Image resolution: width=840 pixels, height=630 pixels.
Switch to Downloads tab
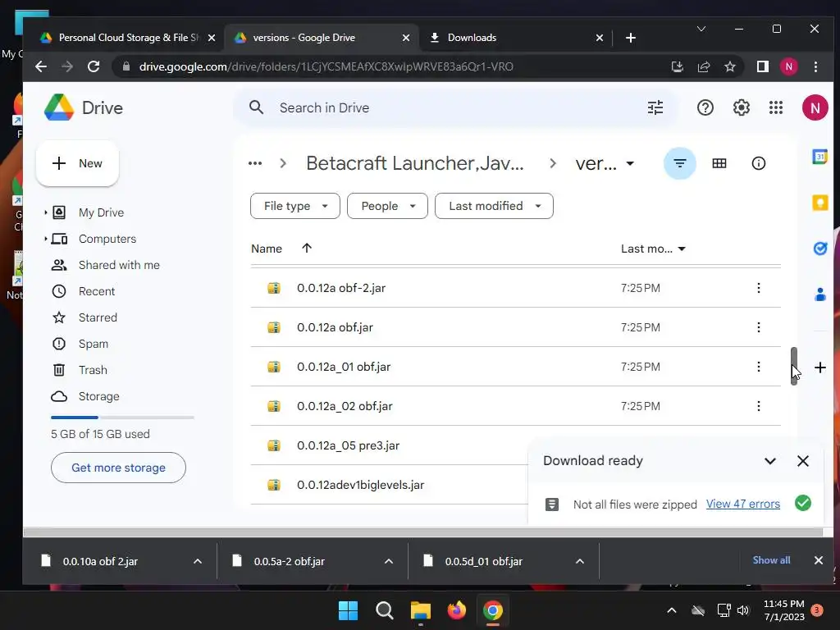click(517, 38)
